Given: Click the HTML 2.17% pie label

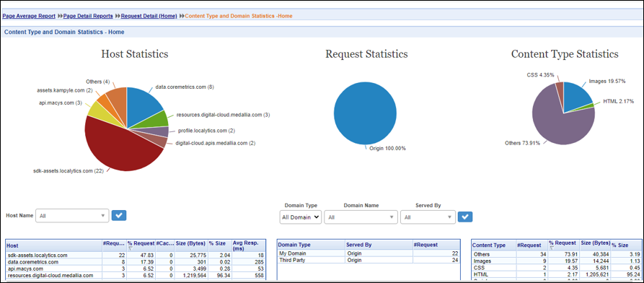Looking at the screenshot, I should pos(619,101).
